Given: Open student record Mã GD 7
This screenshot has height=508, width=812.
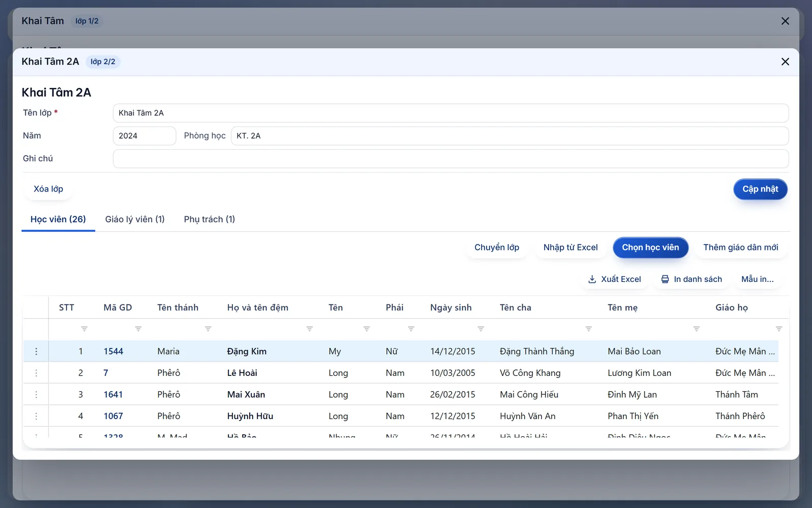Looking at the screenshot, I should click(x=106, y=373).
